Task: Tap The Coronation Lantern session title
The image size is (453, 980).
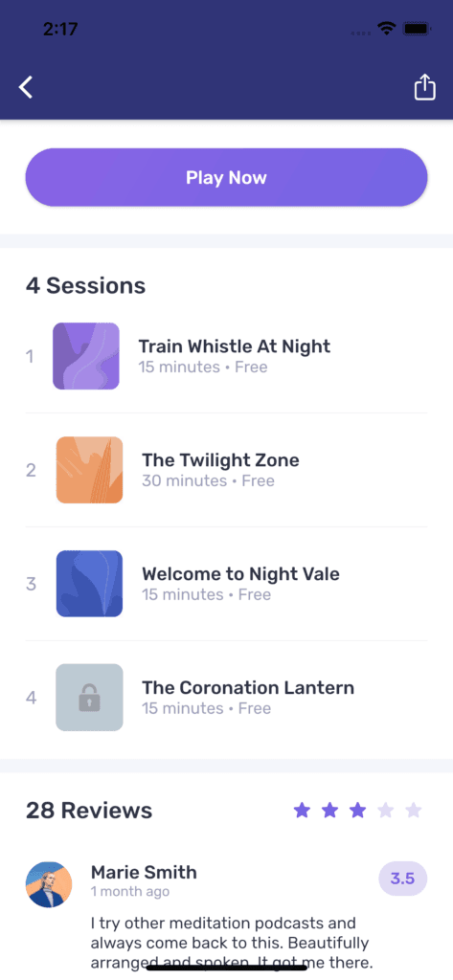Action: pyautogui.click(x=248, y=687)
